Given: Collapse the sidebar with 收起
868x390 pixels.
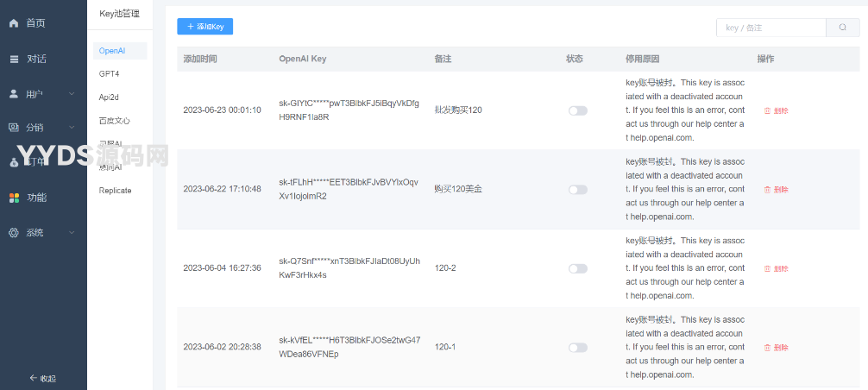Looking at the screenshot, I should [42, 378].
